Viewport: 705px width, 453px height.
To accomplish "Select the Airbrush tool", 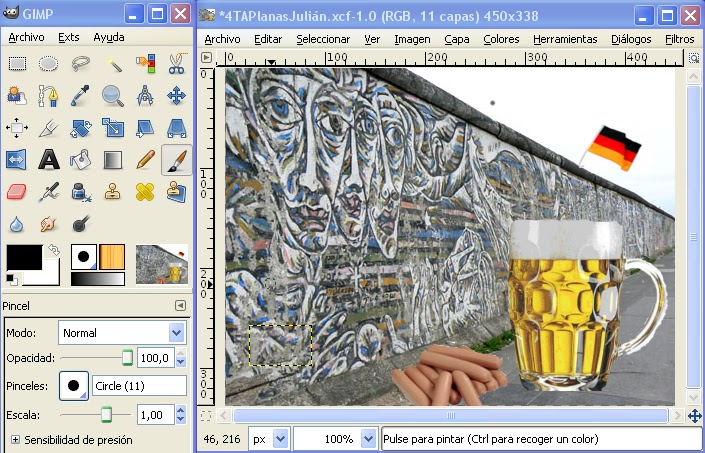I will pyautogui.click(x=48, y=192).
